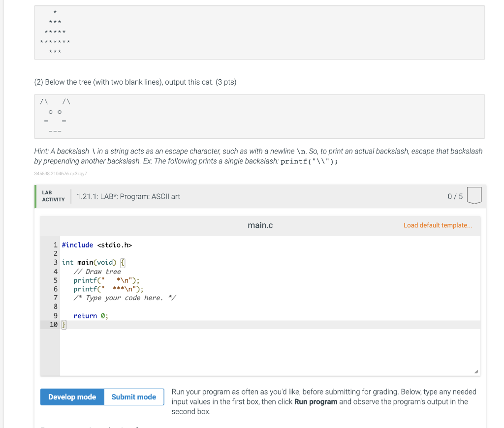Click the tree ASCII art sample box
This screenshot has width=504, height=428.
(259, 32)
